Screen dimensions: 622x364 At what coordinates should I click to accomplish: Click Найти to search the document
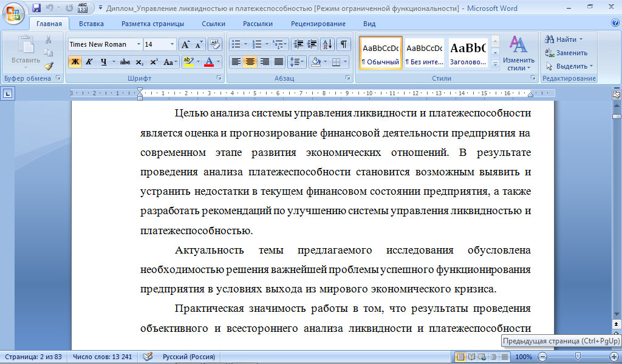pyautogui.click(x=564, y=39)
